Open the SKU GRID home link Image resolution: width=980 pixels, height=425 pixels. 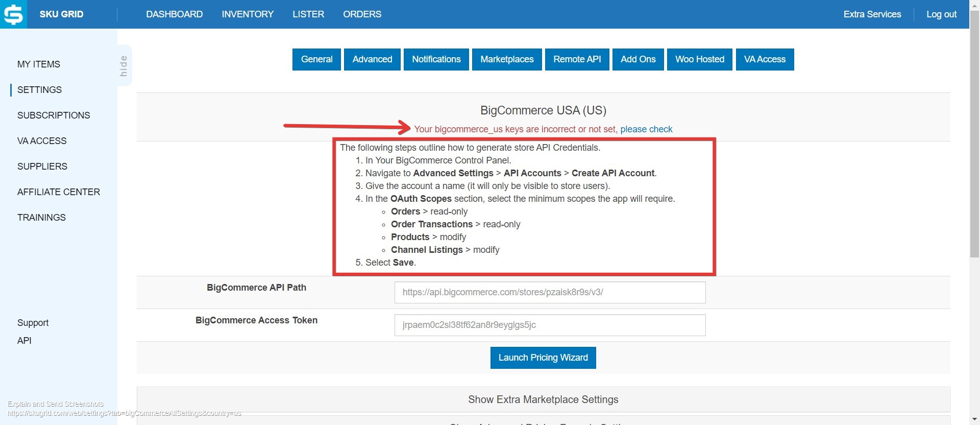[x=61, y=14]
